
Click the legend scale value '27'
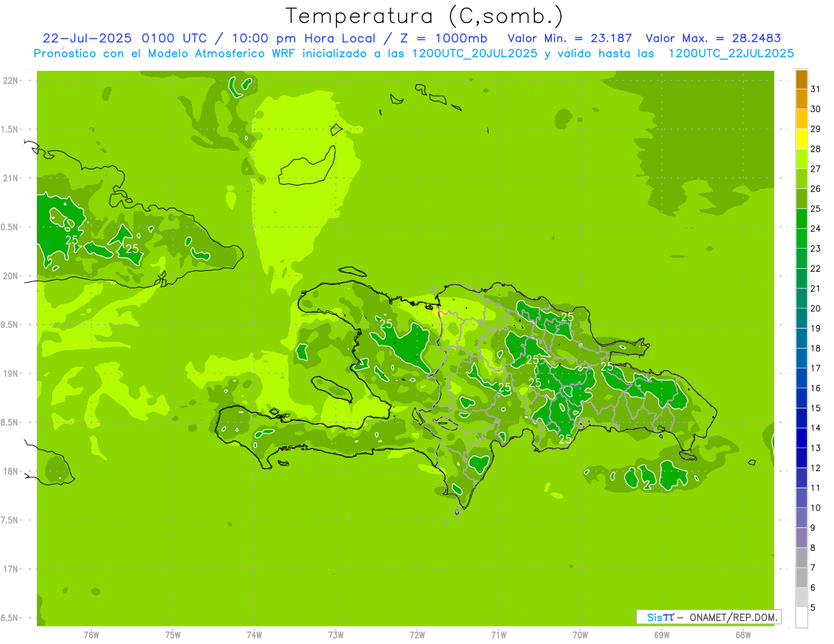point(816,169)
